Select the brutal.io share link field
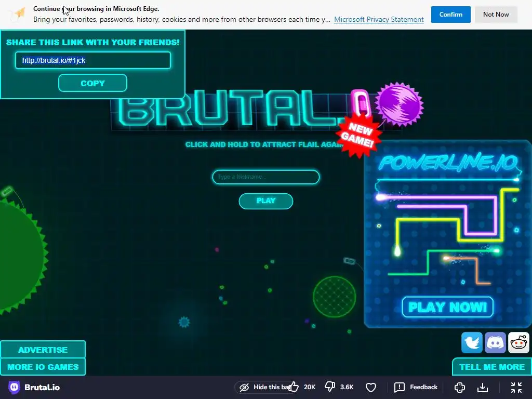 [x=92, y=60]
